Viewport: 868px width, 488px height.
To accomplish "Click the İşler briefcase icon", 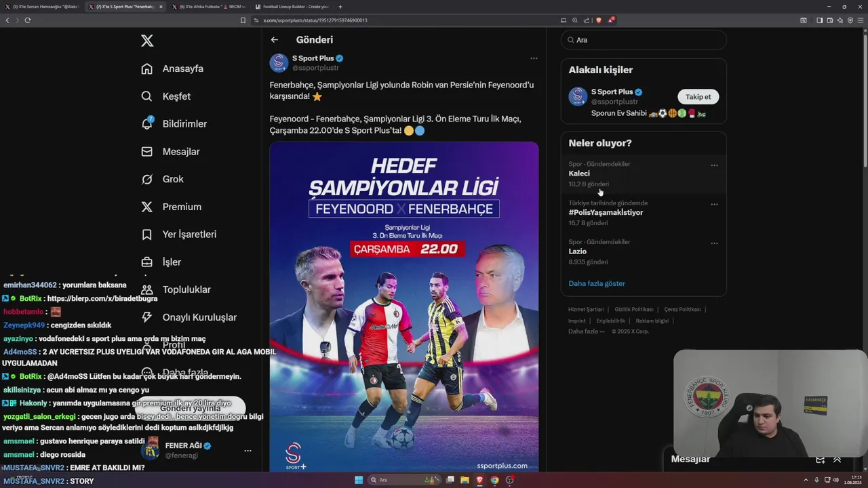I will 146,262.
